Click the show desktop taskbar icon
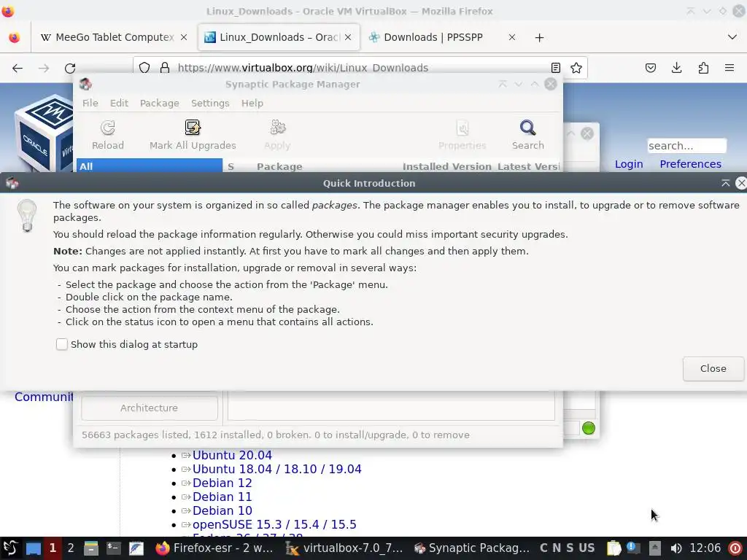 (x=34, y=548)
